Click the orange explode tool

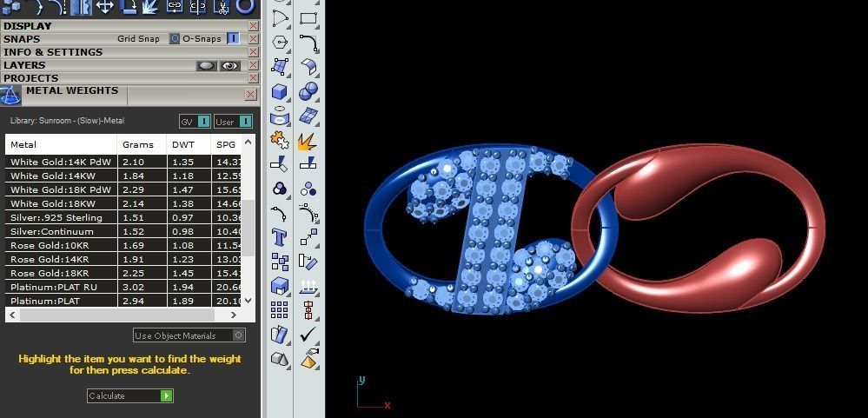[308, 140]
